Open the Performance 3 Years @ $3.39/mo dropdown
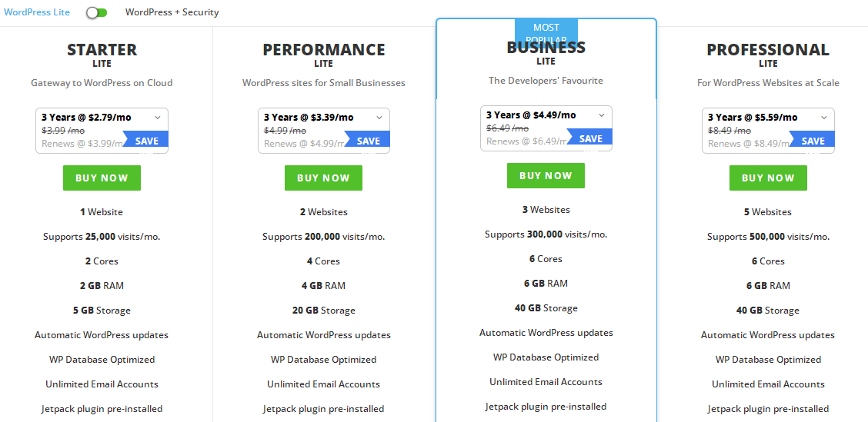 click(x=323, y=118)
